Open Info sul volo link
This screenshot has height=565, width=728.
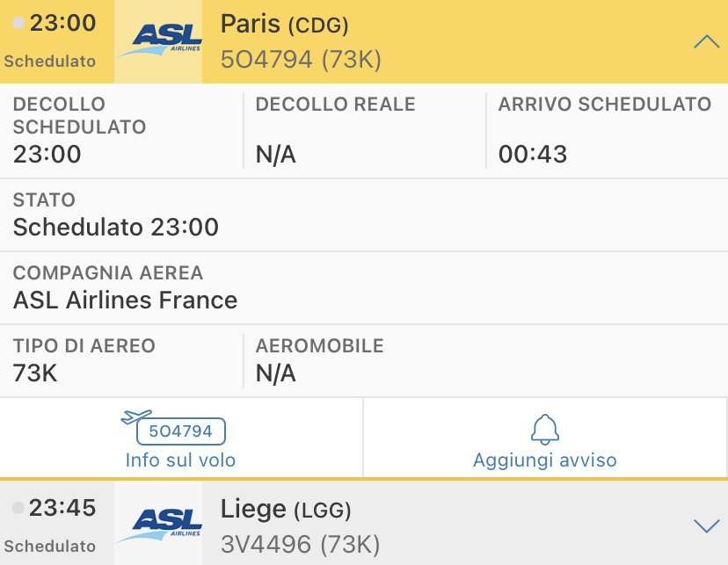[x=180, y=460]
